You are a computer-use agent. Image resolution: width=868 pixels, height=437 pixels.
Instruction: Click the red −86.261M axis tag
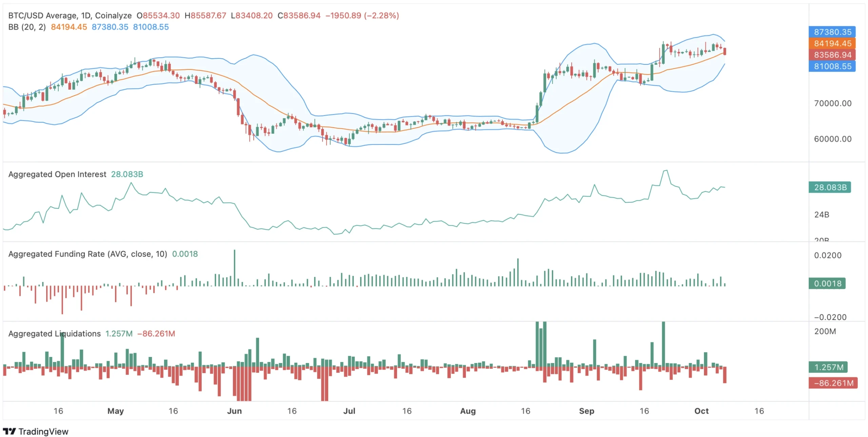pos(833,383)
